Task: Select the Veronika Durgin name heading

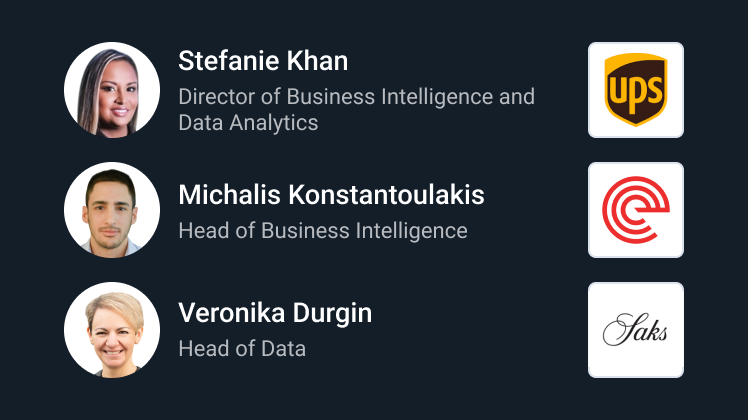Action: pyautogui.click(x=275, y=313)
